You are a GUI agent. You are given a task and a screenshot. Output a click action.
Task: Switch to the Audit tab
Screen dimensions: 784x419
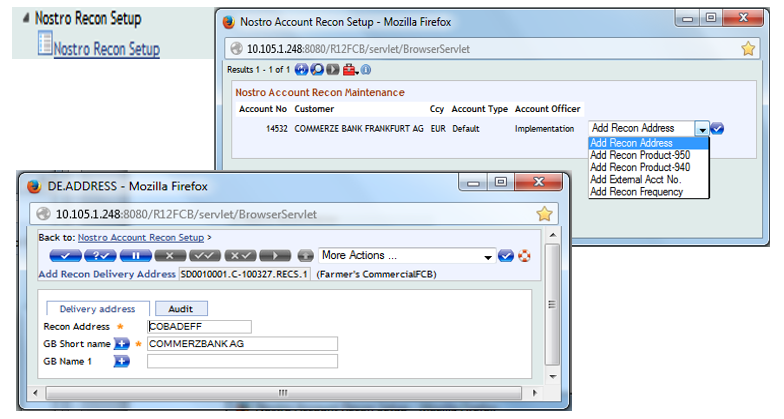pyautogui.click(x=180, y=309)
